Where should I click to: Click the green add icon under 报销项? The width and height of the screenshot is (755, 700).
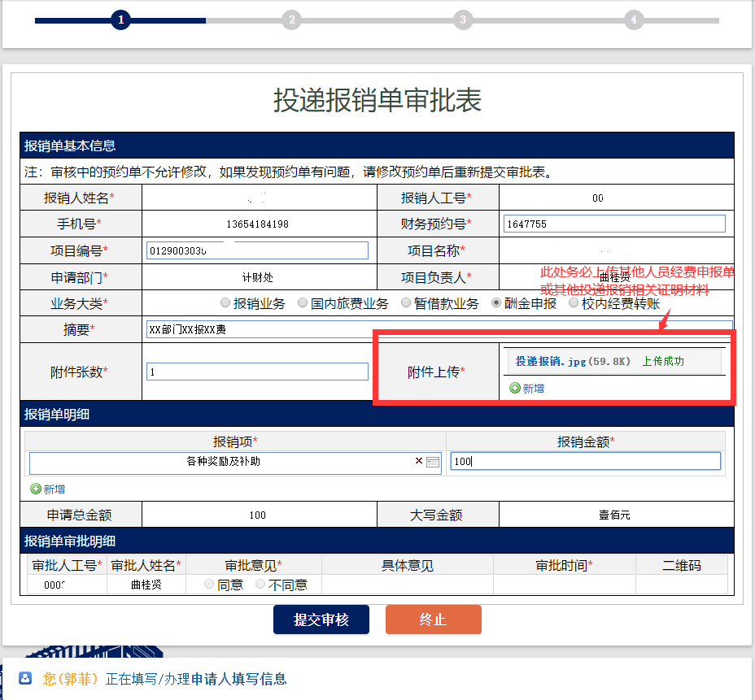point(35,489)
